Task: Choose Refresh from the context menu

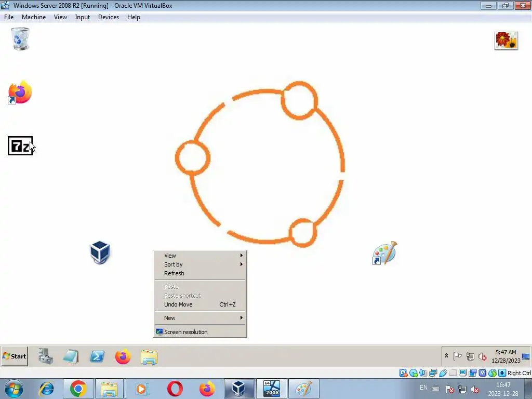Action: [x=200, y=273]
